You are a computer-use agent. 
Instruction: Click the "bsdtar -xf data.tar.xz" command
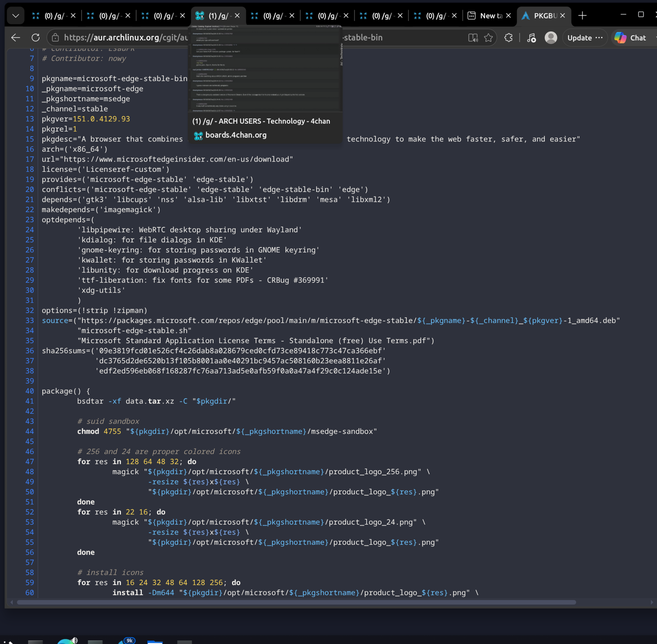point(157,401)
